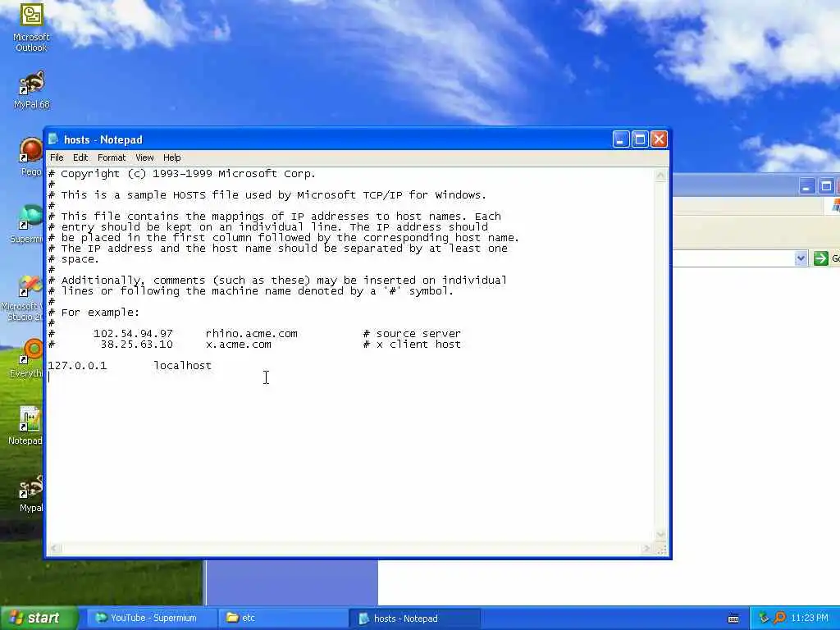Image resolution: width=840 pixels, height=630 pixels.
Task: Click the horizontal scrollbar right arrow in Notepad
Action: click(x=646, y=548)
